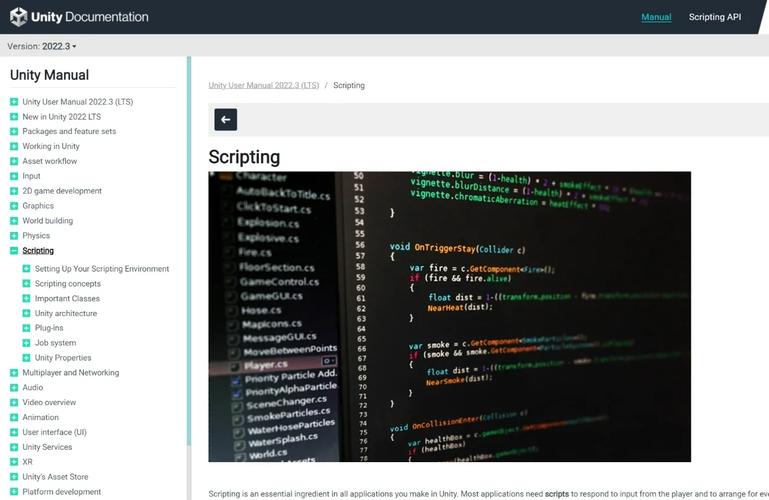Expand the Graphics plus icon
Screen dimensions: 769x500
pyautogui.click(x=14, y=206)
